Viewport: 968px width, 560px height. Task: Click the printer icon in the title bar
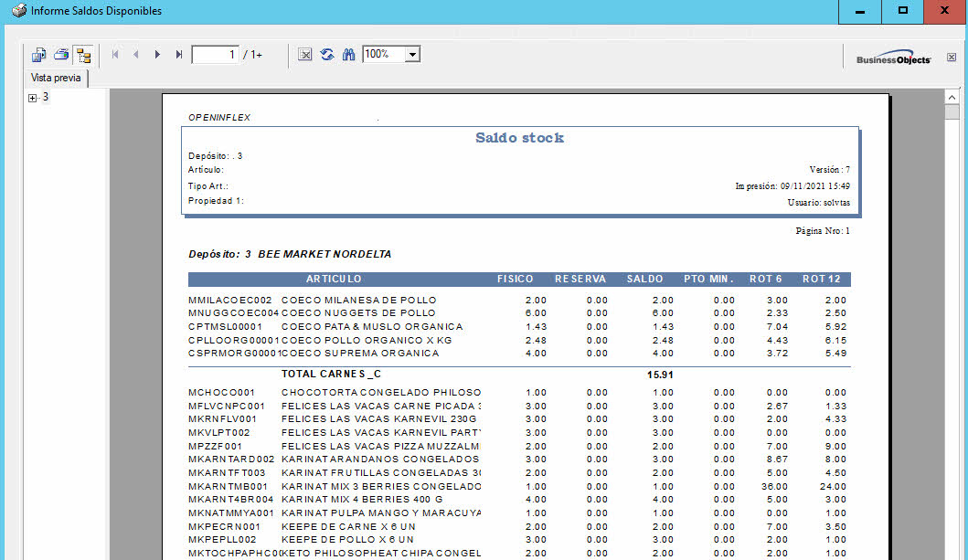[x=19, y=10]
